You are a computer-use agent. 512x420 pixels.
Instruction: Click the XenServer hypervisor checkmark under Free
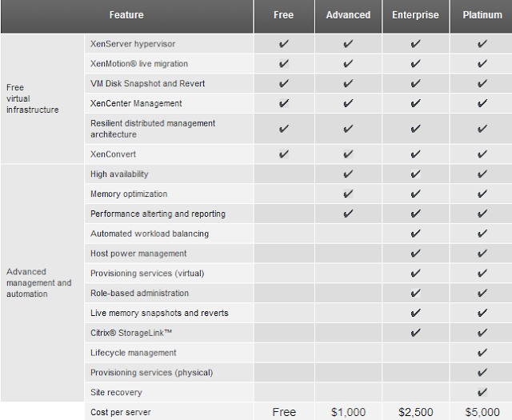coord(284,44)
